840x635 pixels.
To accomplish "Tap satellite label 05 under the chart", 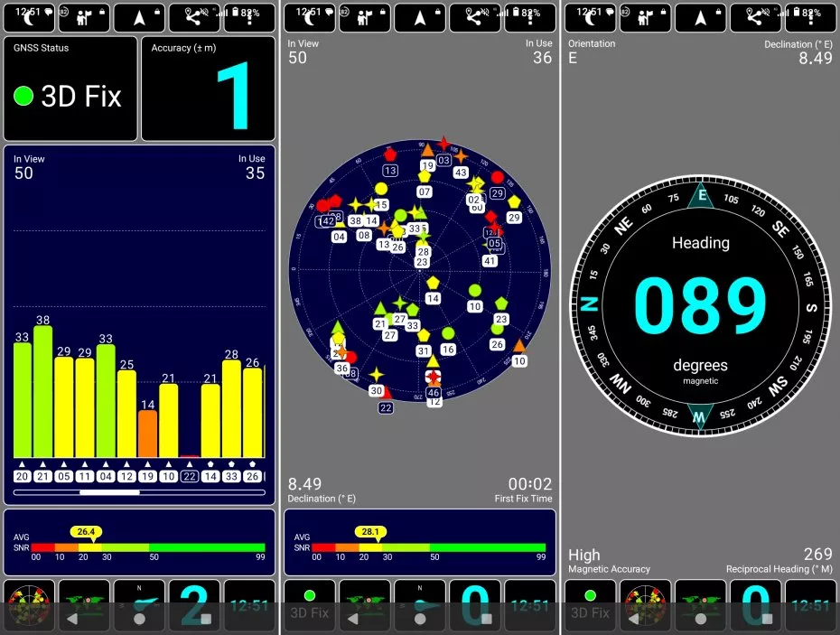I will click(x=64, y=476).
